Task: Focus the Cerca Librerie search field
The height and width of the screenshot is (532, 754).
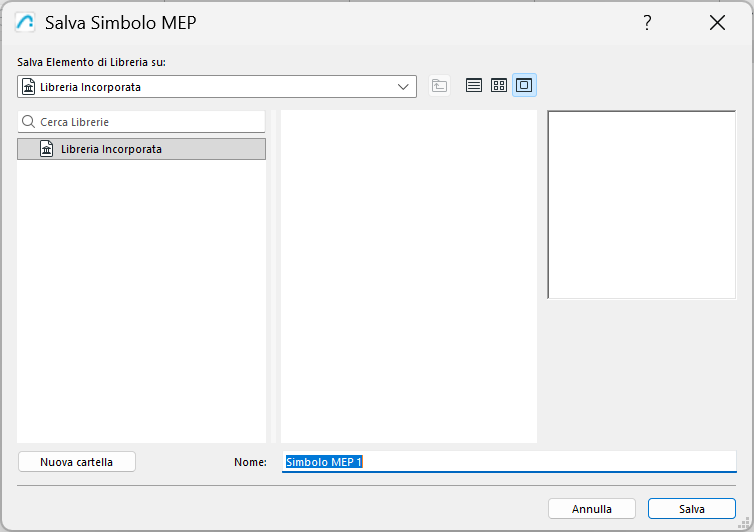Action: pyautogui.click(x=141, y=122)
